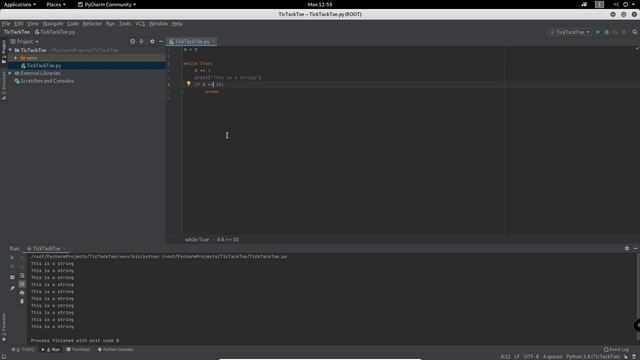
Task: Open Python 3.8 interpreter selector in status bar
Action: click(593, 357)
